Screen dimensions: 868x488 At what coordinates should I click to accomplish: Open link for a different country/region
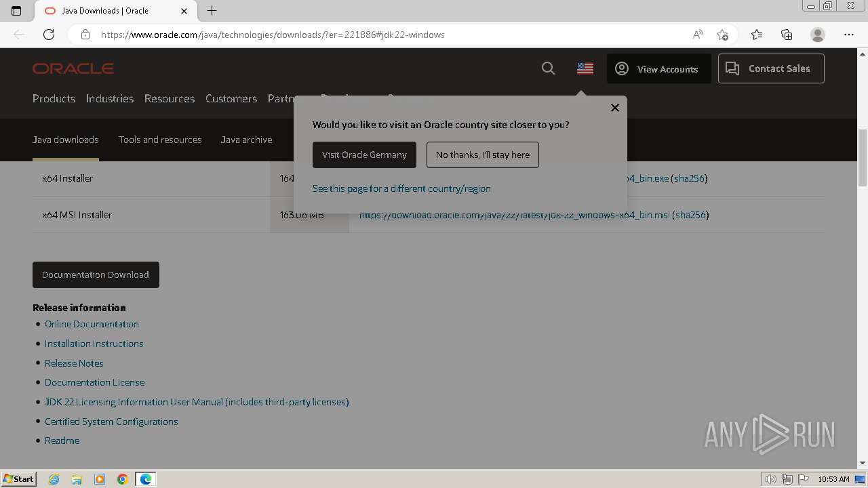pyautogui.click(x=401, y=188)
